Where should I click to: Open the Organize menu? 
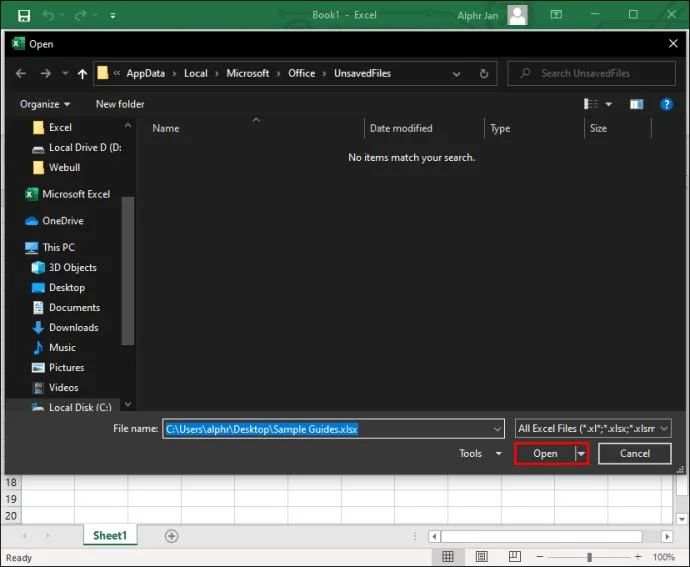[x=45, y=104]
